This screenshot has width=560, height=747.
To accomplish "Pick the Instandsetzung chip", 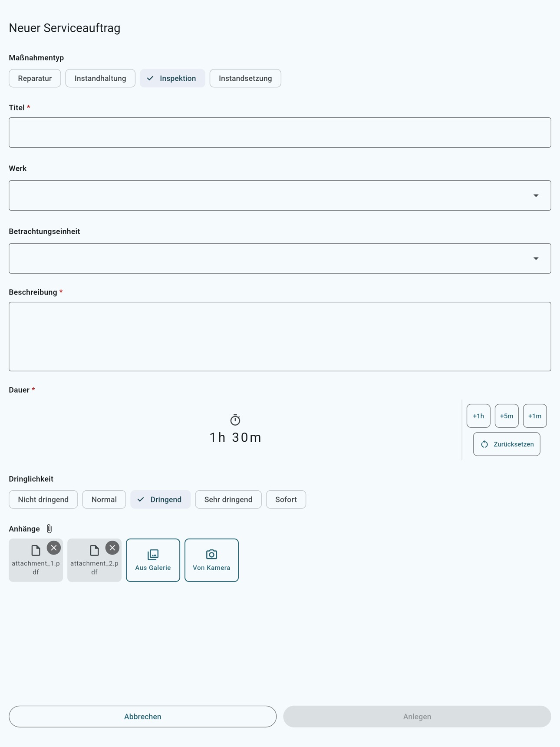I will (x=245, y=78).
